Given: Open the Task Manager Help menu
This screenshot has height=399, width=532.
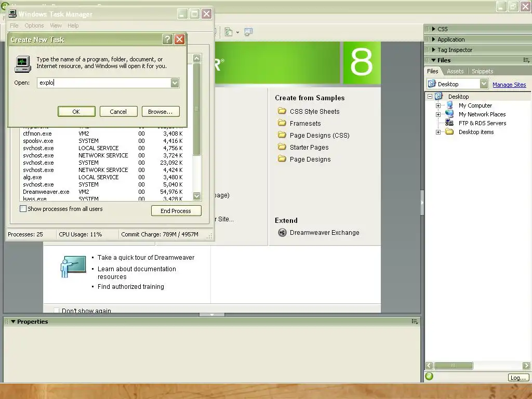Looking at the screenshot, I should [73, 25].
